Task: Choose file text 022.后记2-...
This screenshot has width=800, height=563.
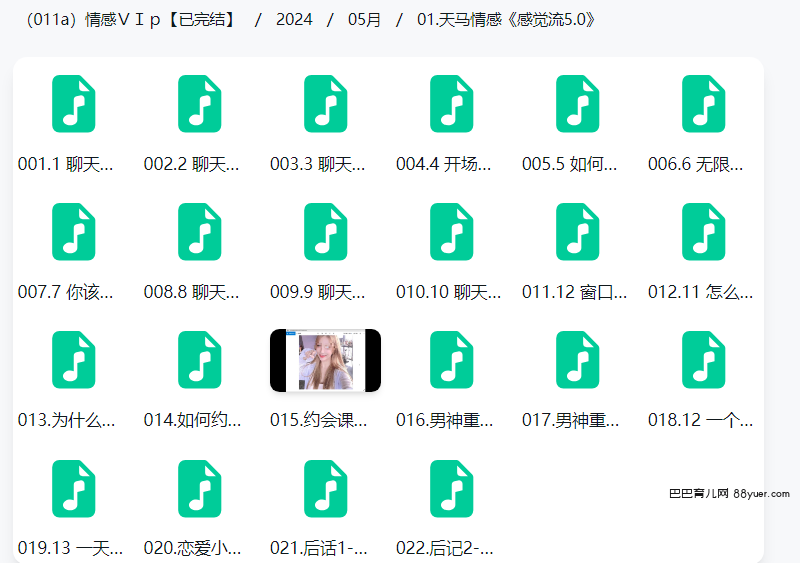Action: click(445, 549)
